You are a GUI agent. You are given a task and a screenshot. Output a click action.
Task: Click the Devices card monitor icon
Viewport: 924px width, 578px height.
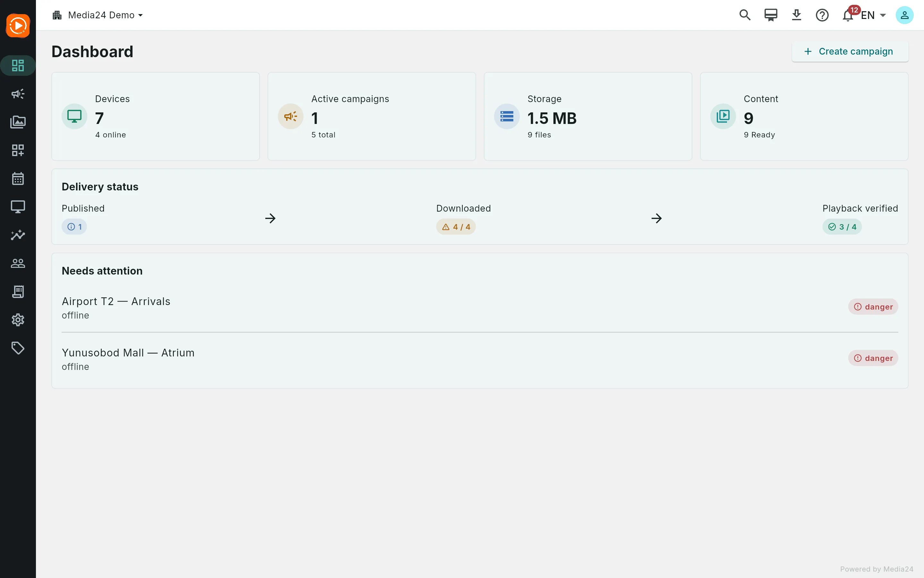tap(74, 116)
